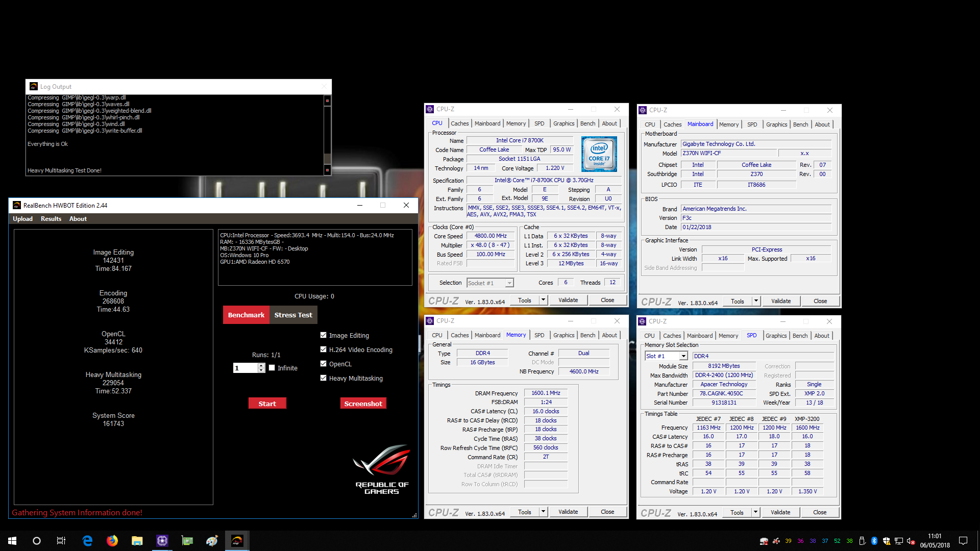Increase runs count with stepper arrow
Image resolution: width=980 pixels, height=551 pixels.
(261, 365)
